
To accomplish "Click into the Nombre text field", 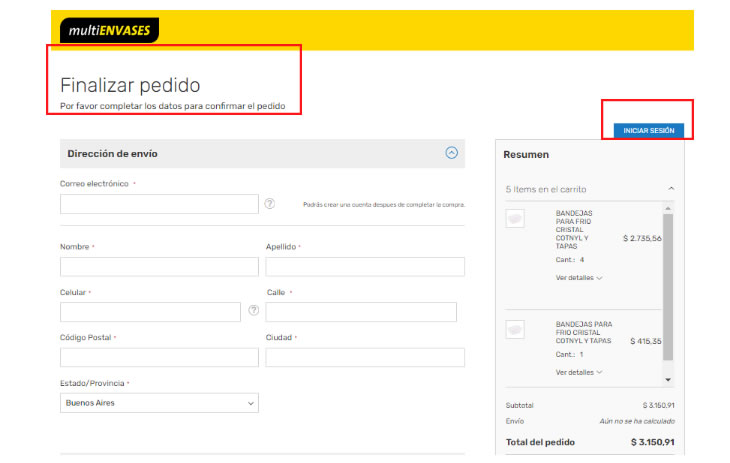I will (x=159, y=267).
